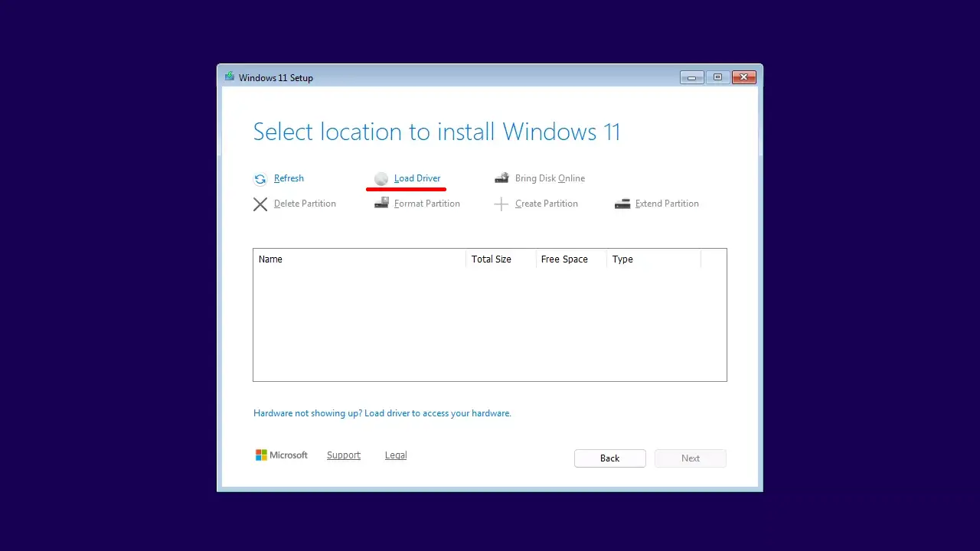This screenshot has width=980, height=551.
Task: Click the Create Partition plus icon
Action: point(501,204)
